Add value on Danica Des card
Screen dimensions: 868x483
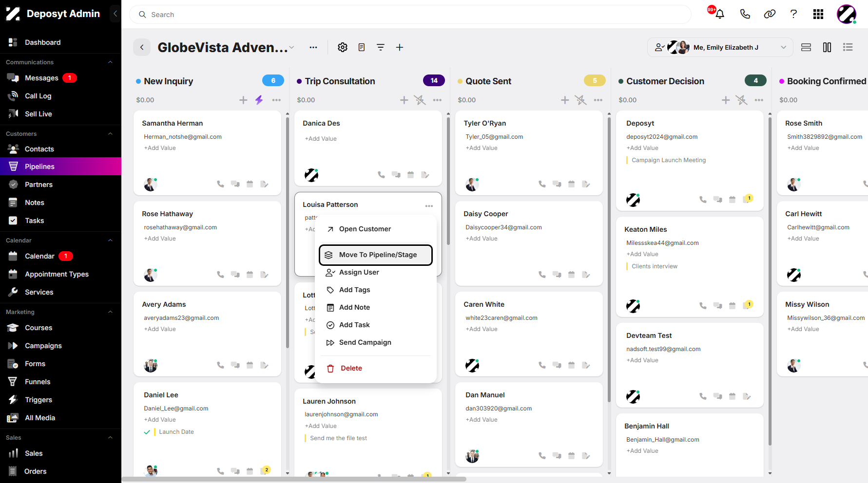tap(321, 139)
